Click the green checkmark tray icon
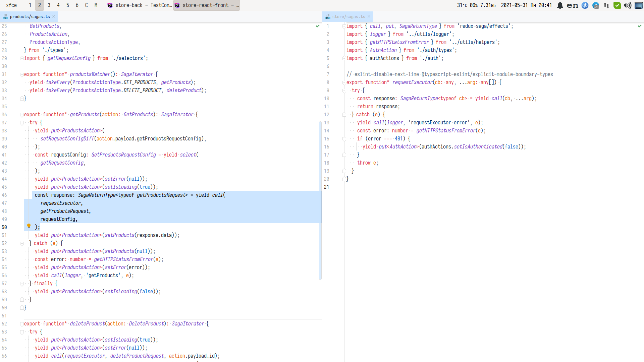The image size is (644, 362). point(617,5)
